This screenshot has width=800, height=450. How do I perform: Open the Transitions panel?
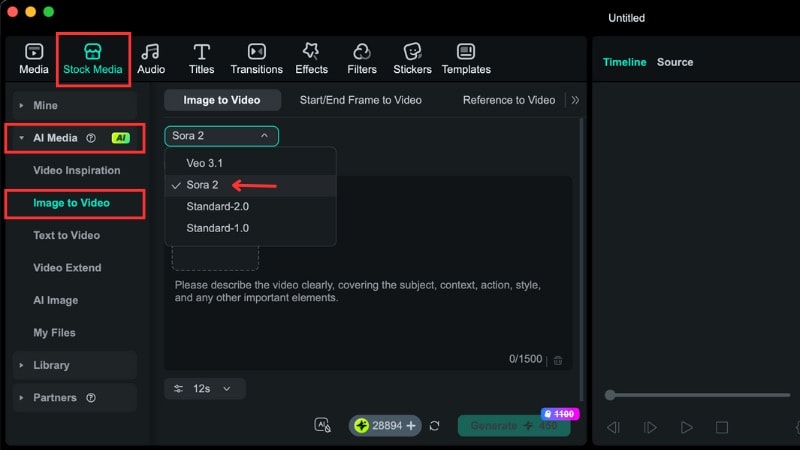256,58
